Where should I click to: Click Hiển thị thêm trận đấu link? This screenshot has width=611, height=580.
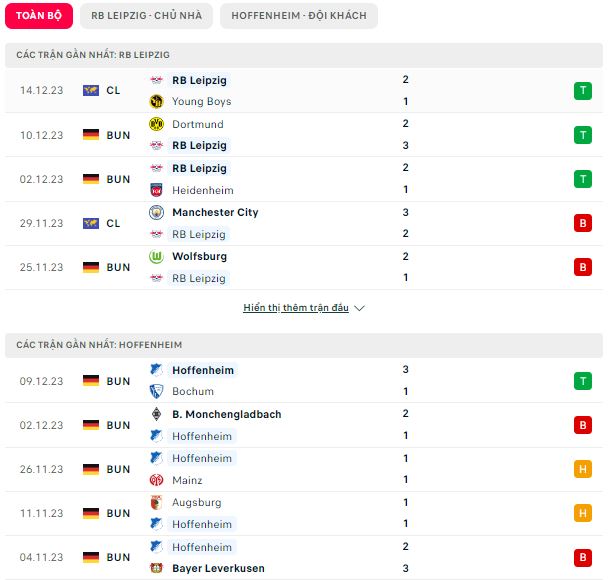(296, 308)
